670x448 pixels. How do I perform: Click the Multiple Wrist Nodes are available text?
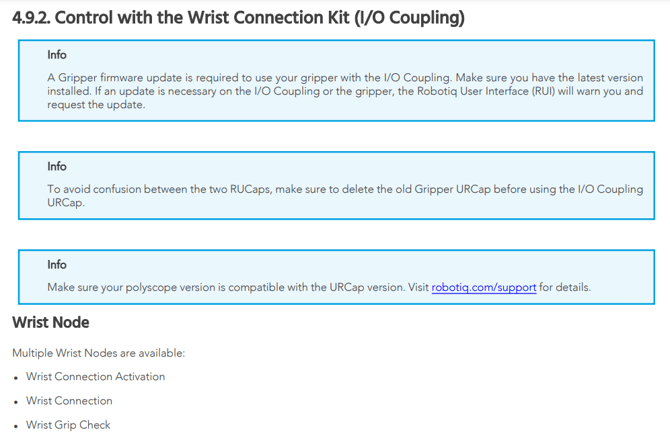(99, 353)
